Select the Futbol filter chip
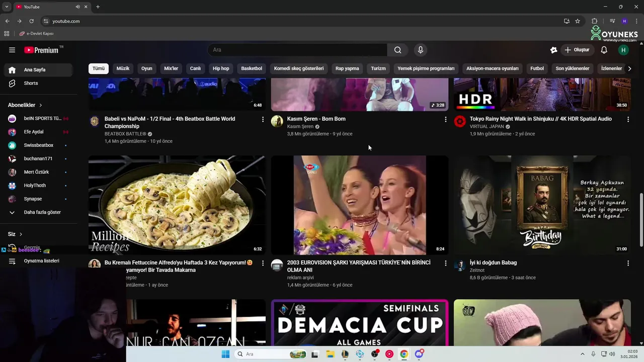The width and height of the screenshot is (644, 362). pos(537,68)
